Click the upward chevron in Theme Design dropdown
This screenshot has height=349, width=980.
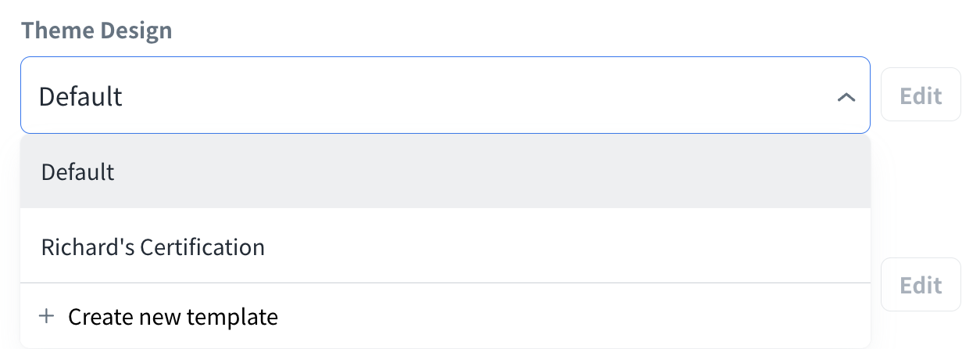coord(846,98)
